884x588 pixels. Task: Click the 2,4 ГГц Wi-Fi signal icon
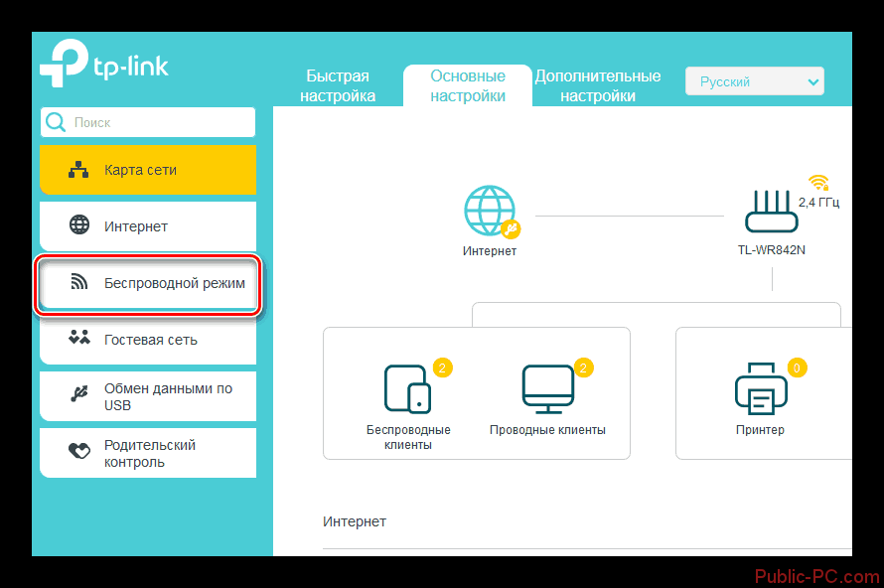(818, 183)
